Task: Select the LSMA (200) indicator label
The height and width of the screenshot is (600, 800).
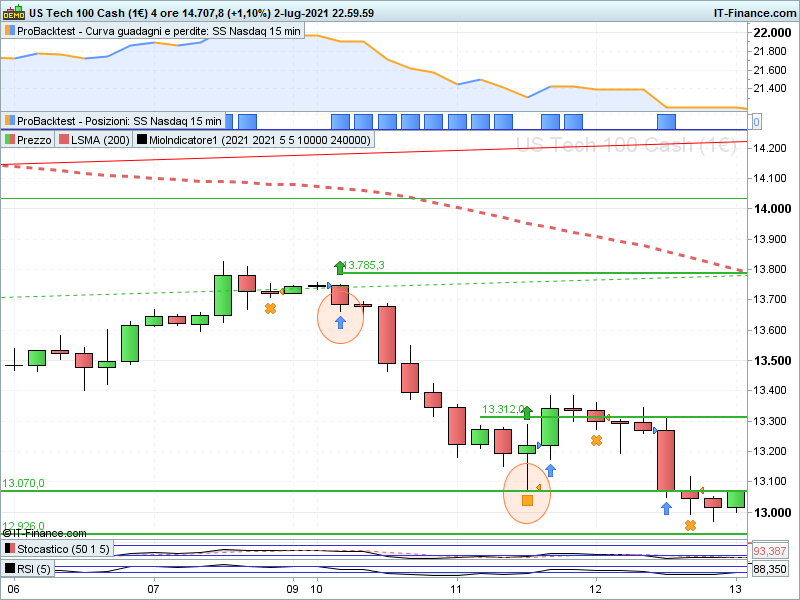Action: coord(94,139)
